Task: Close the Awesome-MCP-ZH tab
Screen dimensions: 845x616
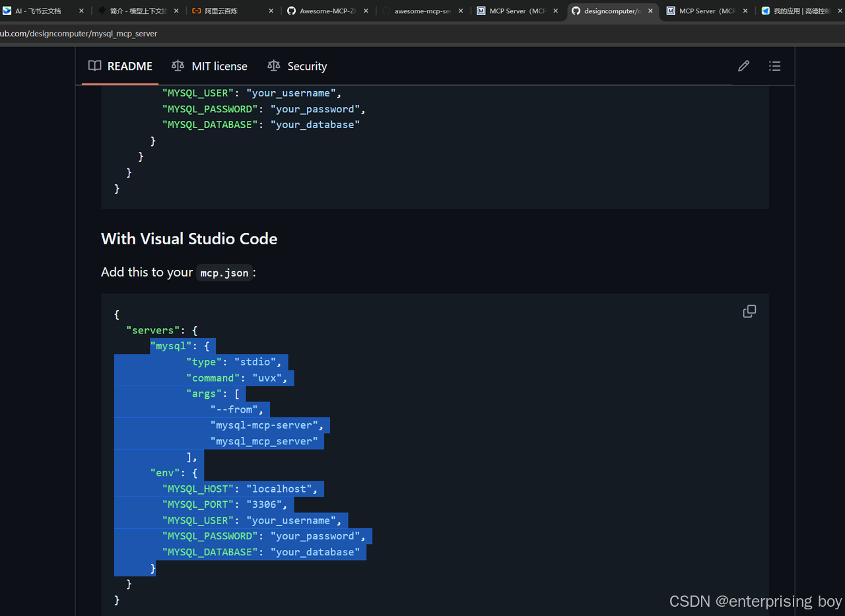Action: pyautogui.click(x=366, y=11)
